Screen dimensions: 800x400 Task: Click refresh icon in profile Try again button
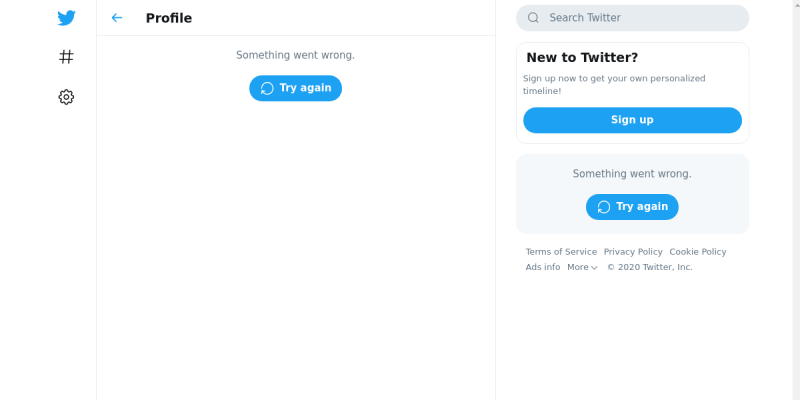click(x=267, y=88)
